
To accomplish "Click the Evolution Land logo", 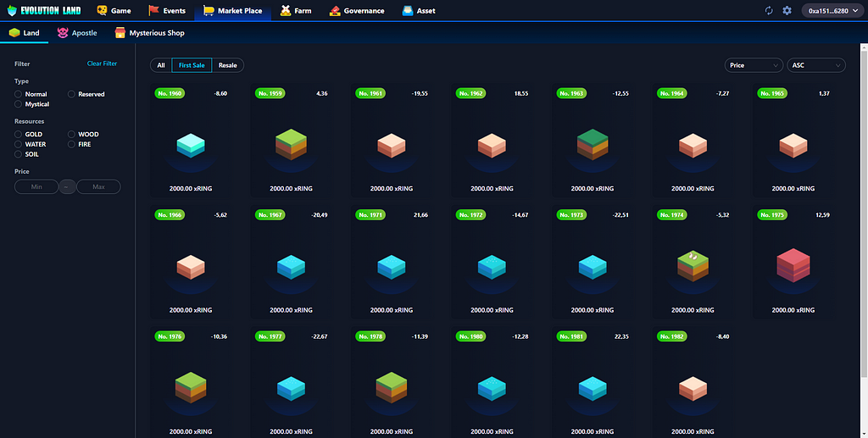I will [44, 10].
